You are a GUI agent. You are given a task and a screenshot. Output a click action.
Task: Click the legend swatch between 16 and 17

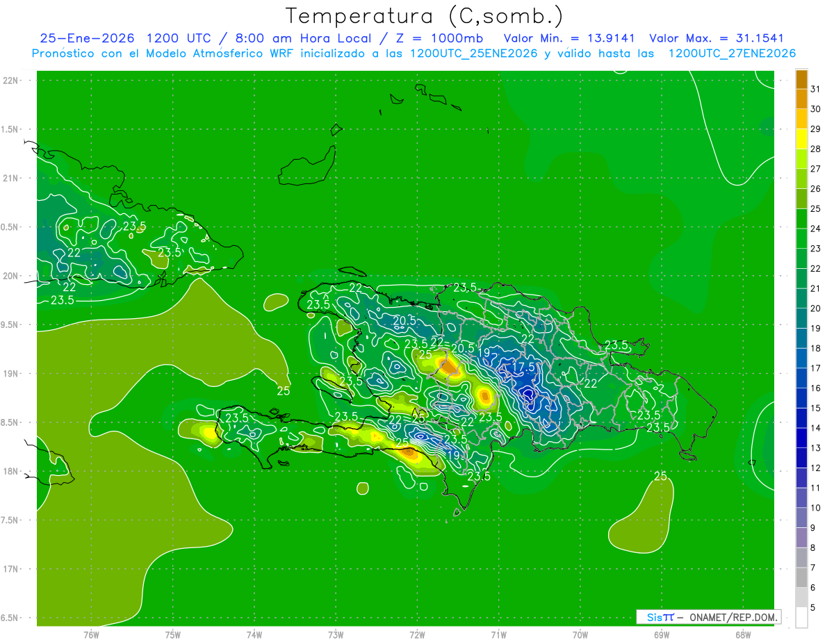(x=801, y=378)
